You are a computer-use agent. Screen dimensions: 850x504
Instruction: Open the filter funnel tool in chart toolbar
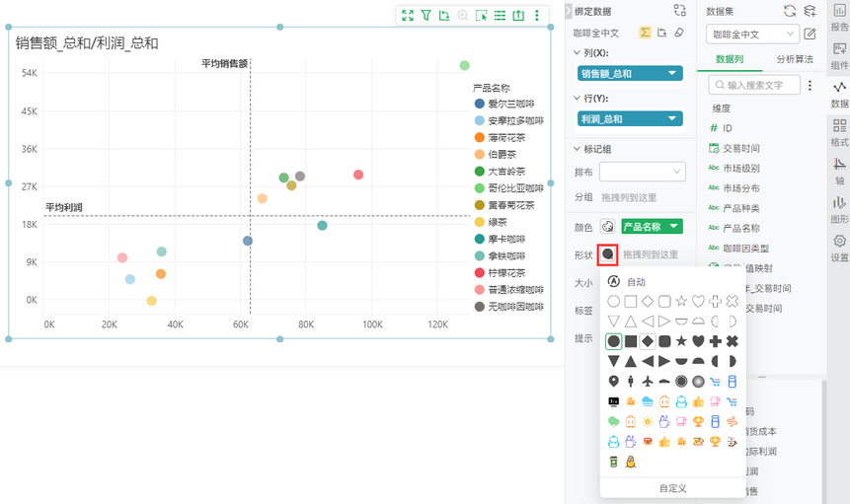tap(426, 15)
